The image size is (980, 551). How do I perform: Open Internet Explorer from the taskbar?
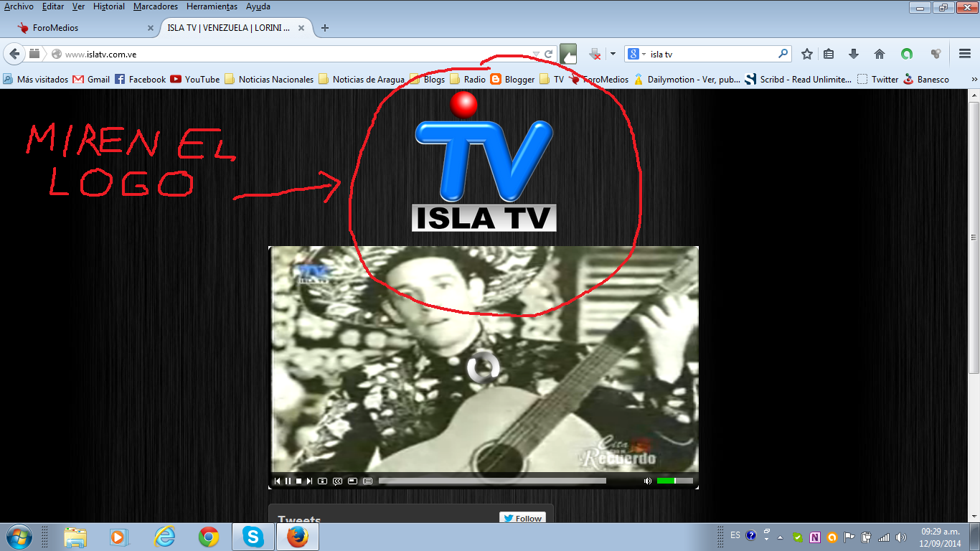coord(164,537)
